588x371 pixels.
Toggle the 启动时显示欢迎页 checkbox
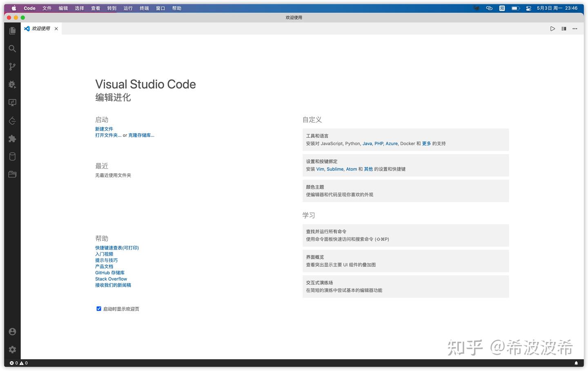99,308
